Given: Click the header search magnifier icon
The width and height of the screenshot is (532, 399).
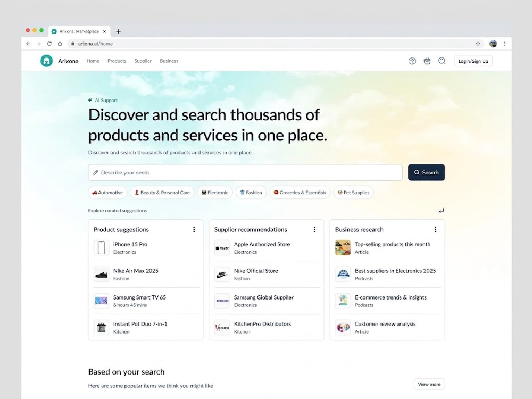Looking at the screenshot, I should (x=442, y=61).
